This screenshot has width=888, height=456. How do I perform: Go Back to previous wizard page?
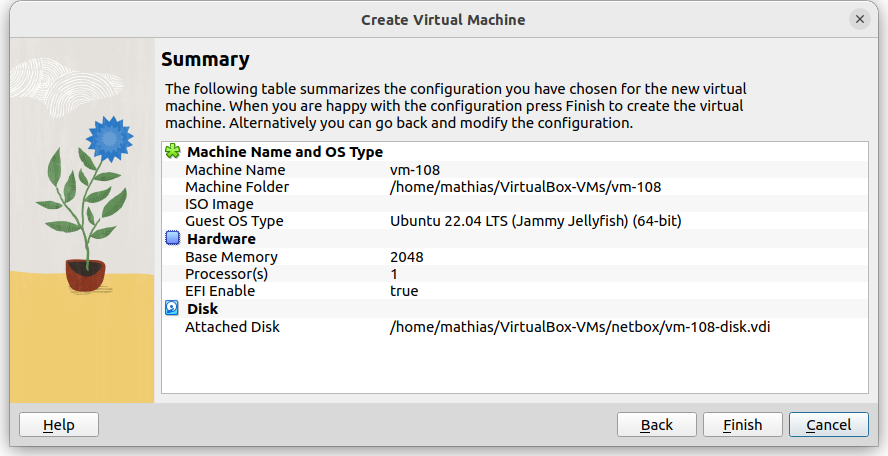click(x=656, y=425)
